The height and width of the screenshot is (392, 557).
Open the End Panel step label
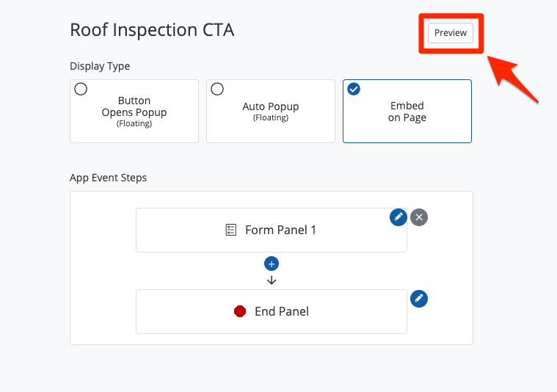(x=281, y=311)
